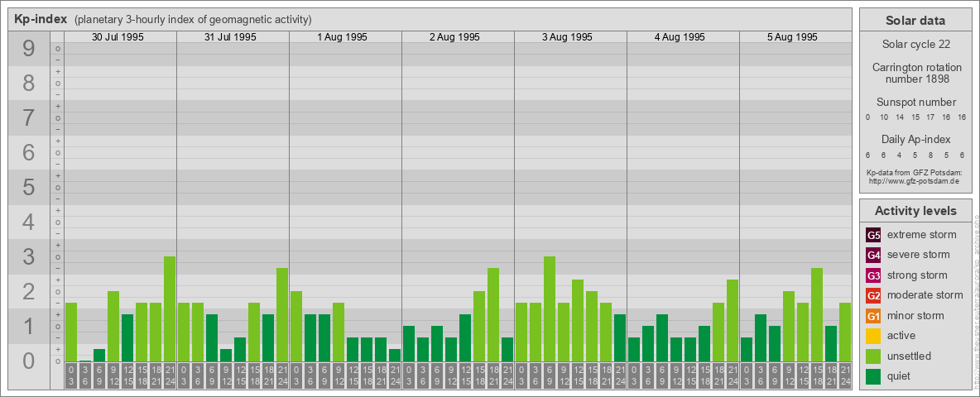Click the 'minor storm' legend label
980x397 pixels.
click(915, 315)
